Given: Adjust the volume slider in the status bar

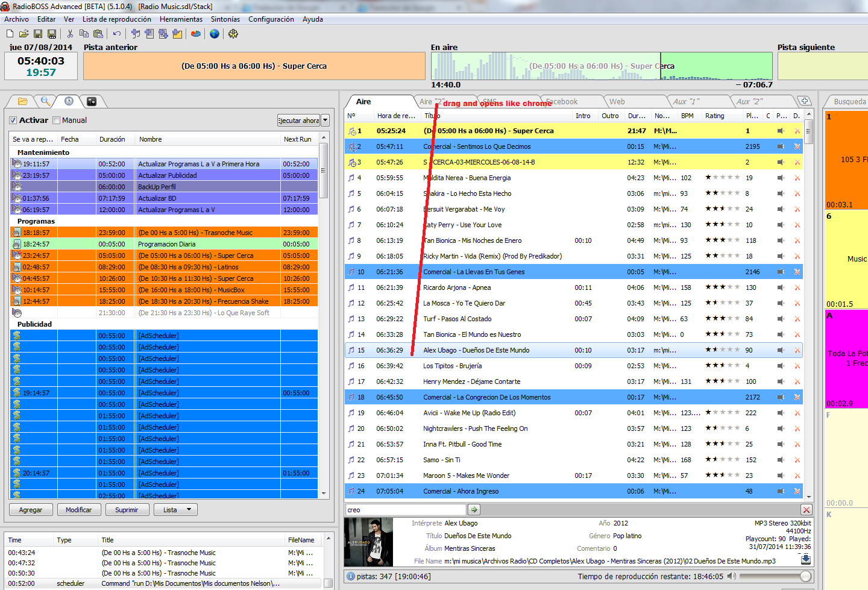Looking at the screenshot, I should point(776,576).
